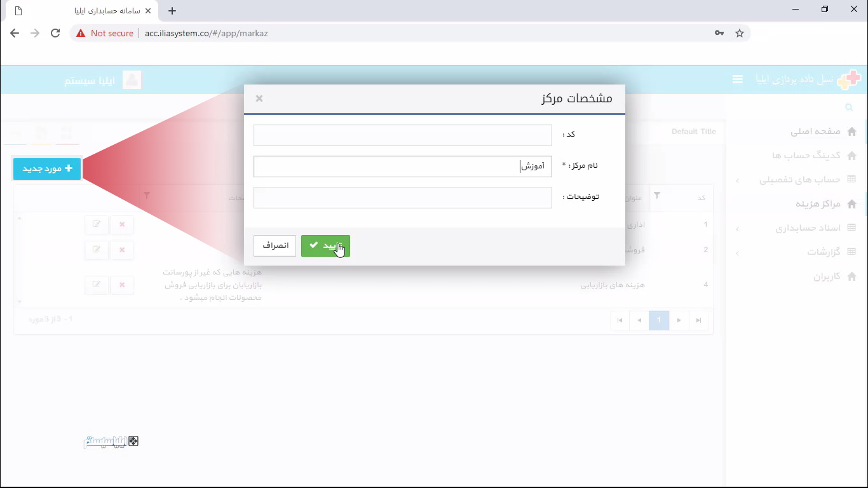Open صفحه اصلی from sidebar
Image resolution: width=868 pixels, height=488 pixels.
coord(815,132)
